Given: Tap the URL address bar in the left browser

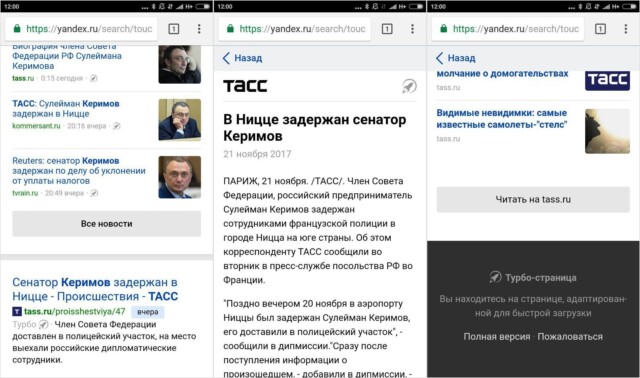Looking at the screenshot, I should pos(81,29).
